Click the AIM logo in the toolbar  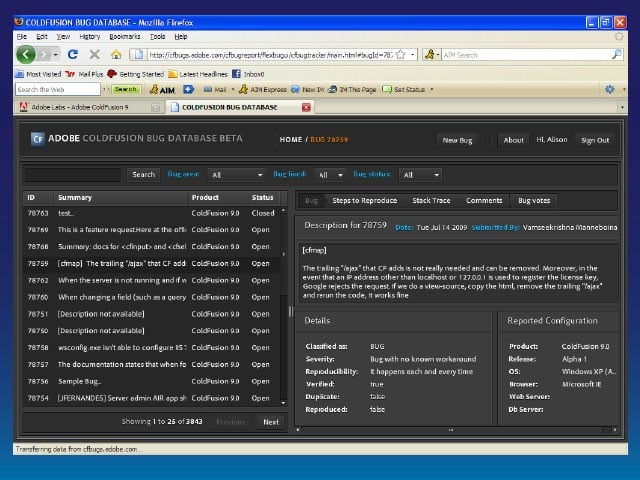point(162,89)
